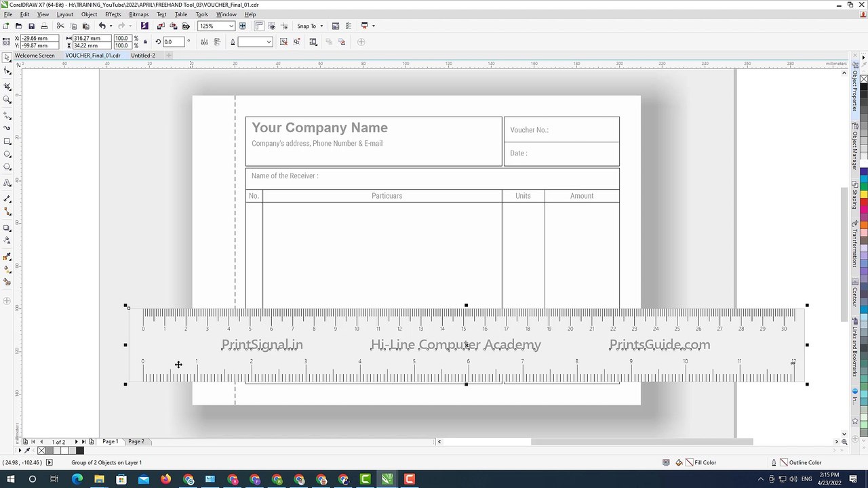Click the rotation angle field
The width and height of the screenshot is (868, 488).
click(x=175, y=42)
